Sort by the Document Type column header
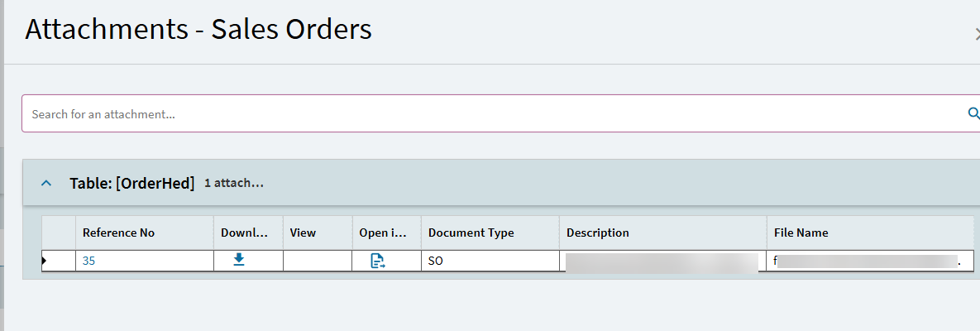Viewport: 980px width, 331px height. tap(471, 233)
